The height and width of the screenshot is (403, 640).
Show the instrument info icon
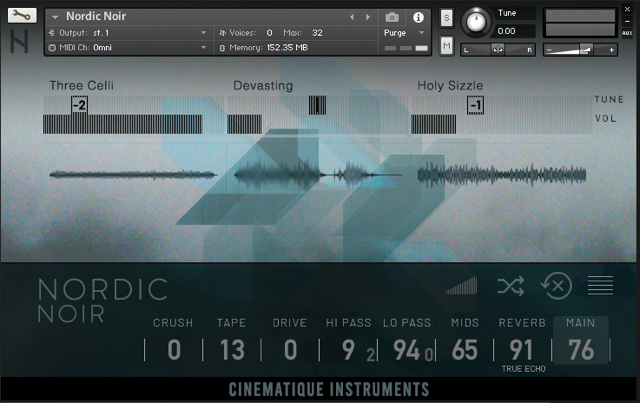coord(418,17)
